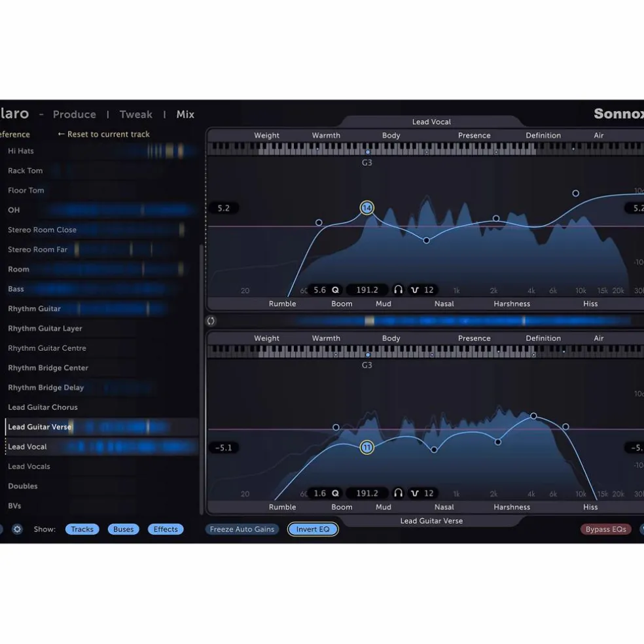The width and height of the screenshot is (644, 644).
Task: Select EQ band node 11
Action: point(367,447)
